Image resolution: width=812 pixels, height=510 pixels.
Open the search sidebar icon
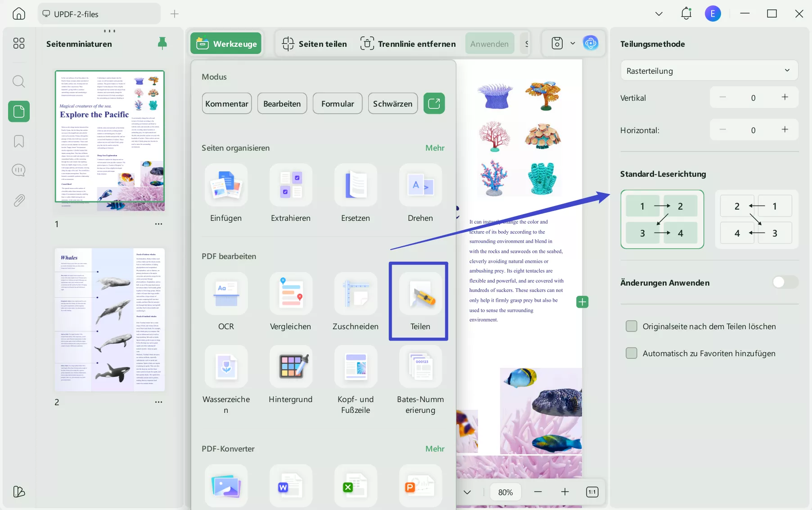(x=18, y=81)
